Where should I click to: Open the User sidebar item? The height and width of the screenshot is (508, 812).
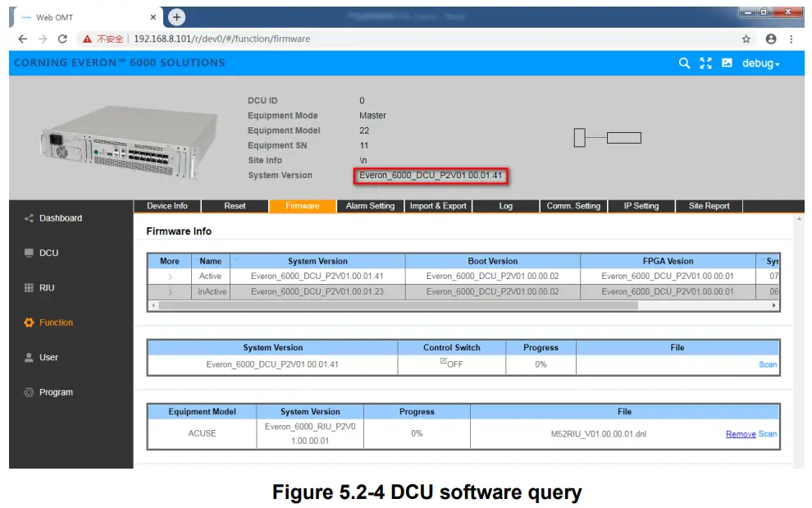pos(48,357)
